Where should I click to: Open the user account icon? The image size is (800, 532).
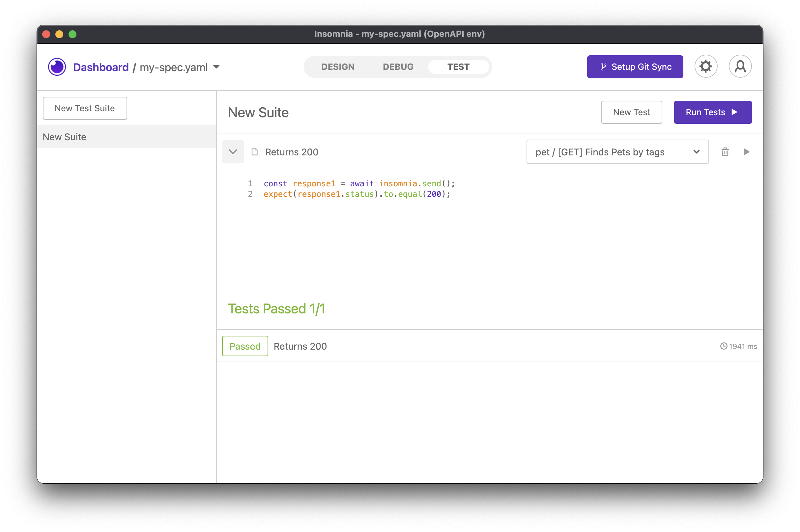point(740,66)
